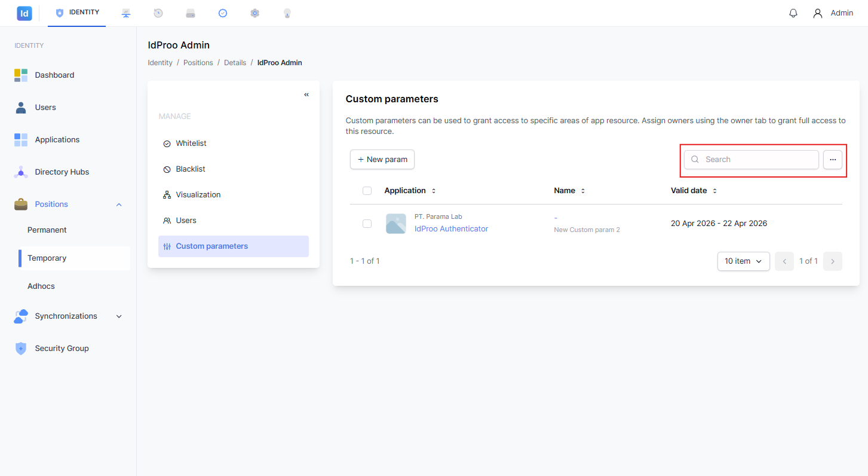Open the verified checkmark badge module icon
This screenshot has height=476, width=868.
coord(223,13)
